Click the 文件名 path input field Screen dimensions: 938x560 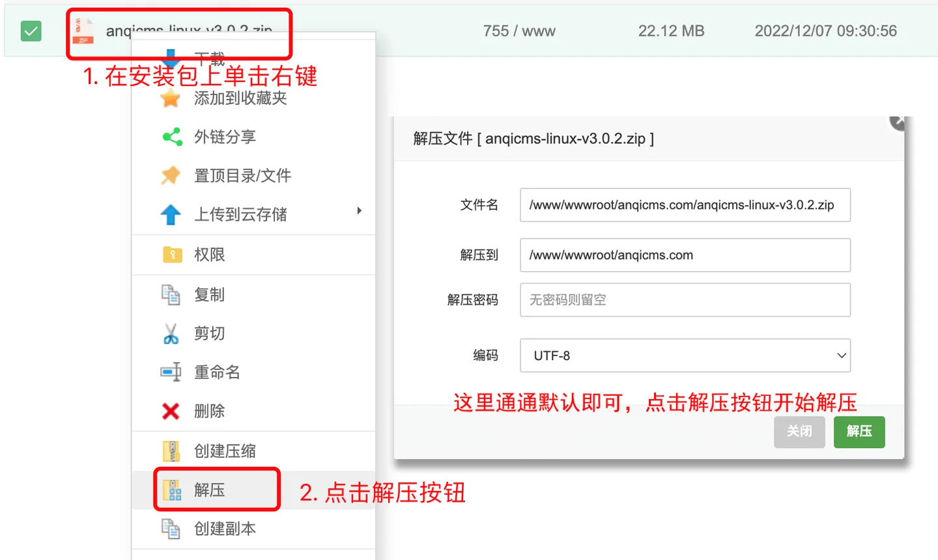pos(685,205)
